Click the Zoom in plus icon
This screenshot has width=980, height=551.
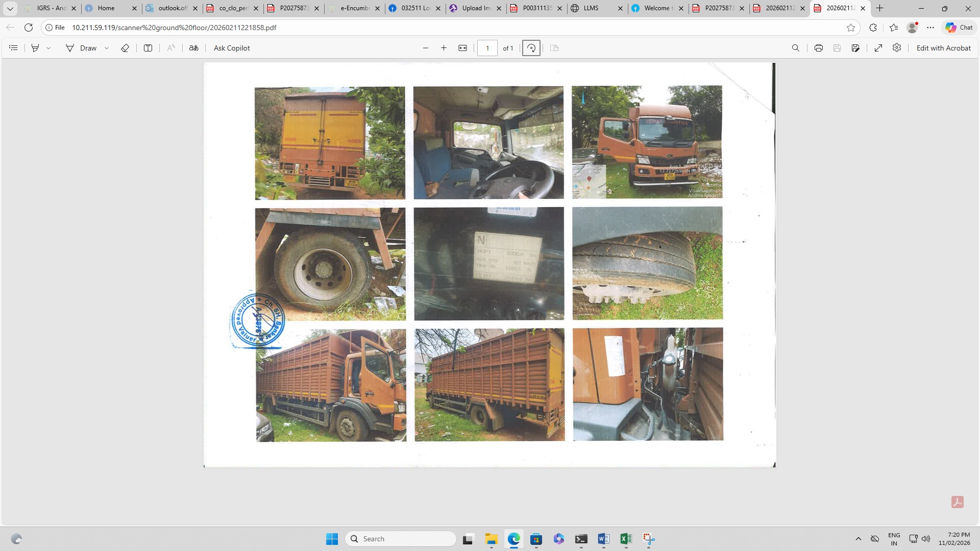[x=444, y=48]
